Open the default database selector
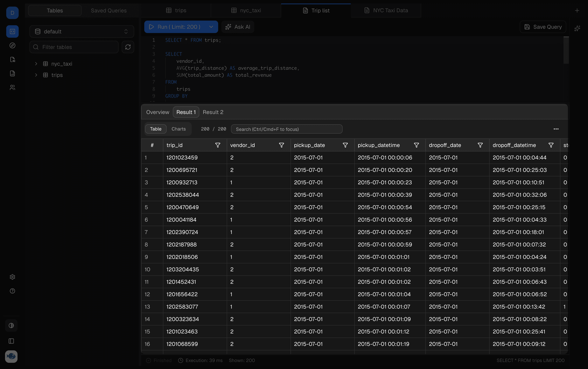Viewport: 588px width, 369px height. (x=82, y=31)
